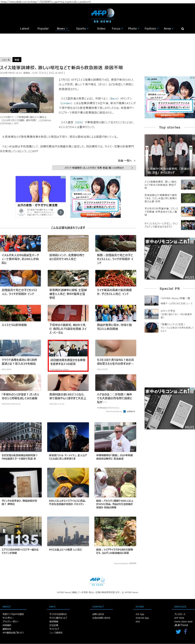This screenshot has height=644, width=195.
Task: Open the Swiss soldier article photo
Action: coord(27,95)
